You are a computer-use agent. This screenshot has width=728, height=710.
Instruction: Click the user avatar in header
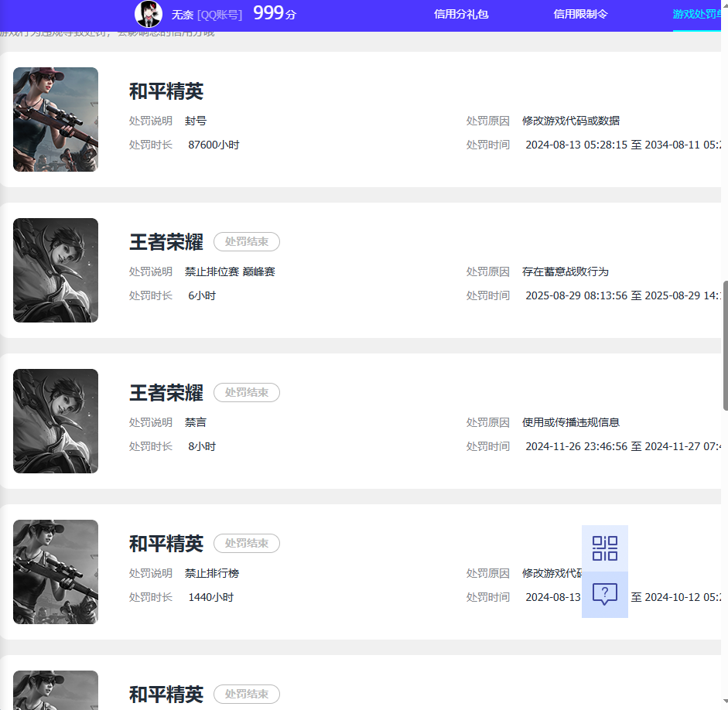148,14
